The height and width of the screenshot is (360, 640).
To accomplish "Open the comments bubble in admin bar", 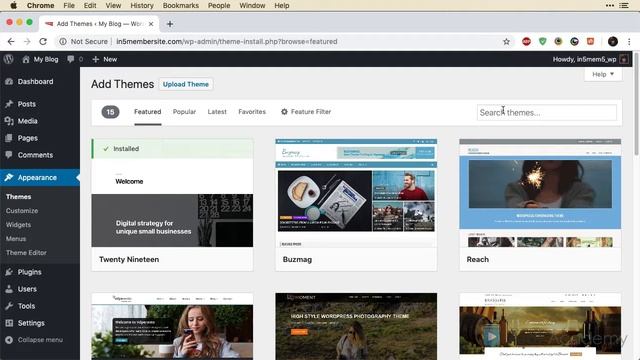I will point(71,59).
